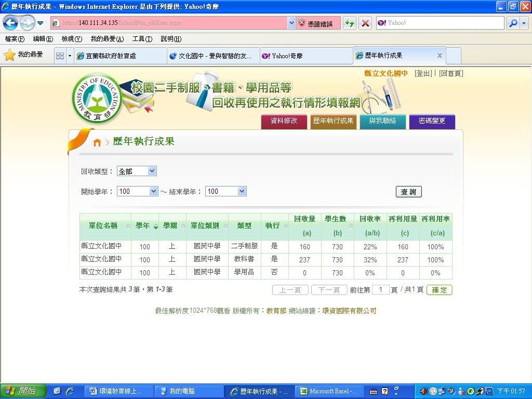Click the Favorites star icon

(9, 55)
